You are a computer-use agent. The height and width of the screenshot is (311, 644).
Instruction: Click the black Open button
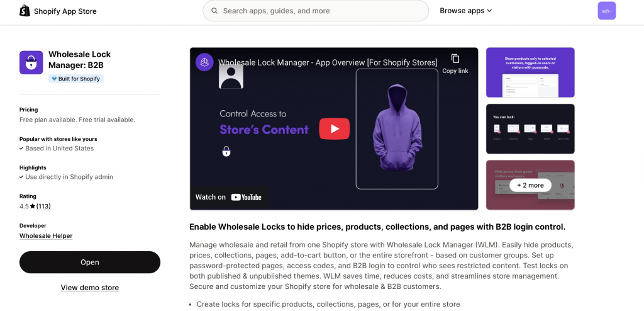pyautogui.click(x=89, y=262)
